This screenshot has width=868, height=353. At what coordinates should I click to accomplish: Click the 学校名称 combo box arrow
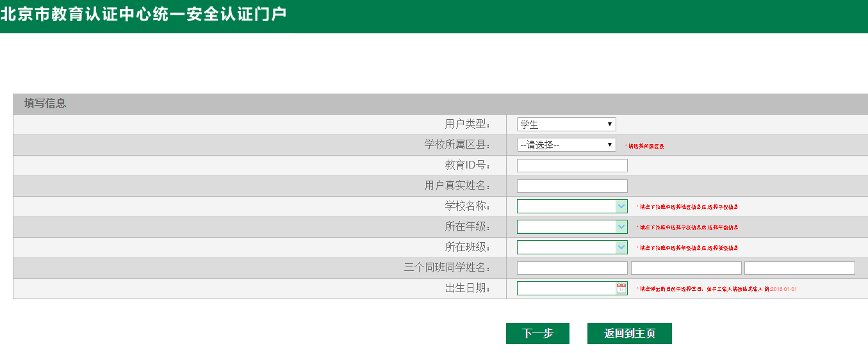point(621,206)
